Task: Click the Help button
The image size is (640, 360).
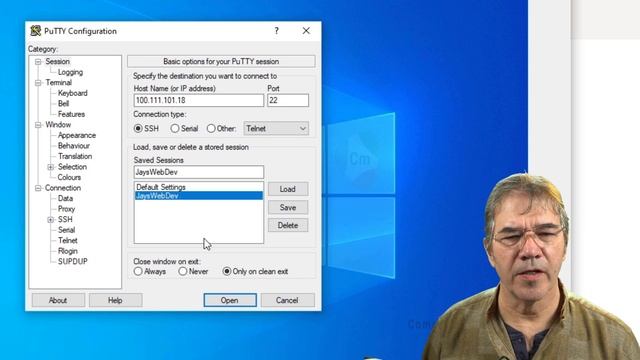Action: 115,300
